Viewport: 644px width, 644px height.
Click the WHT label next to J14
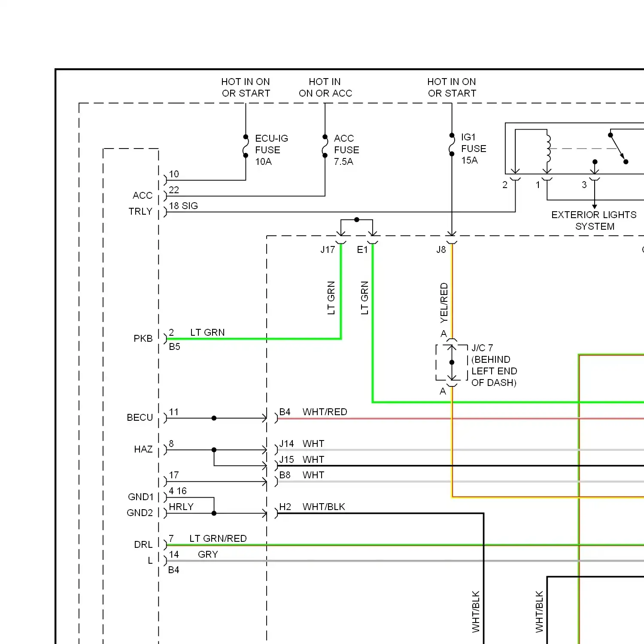pos(313,444)
